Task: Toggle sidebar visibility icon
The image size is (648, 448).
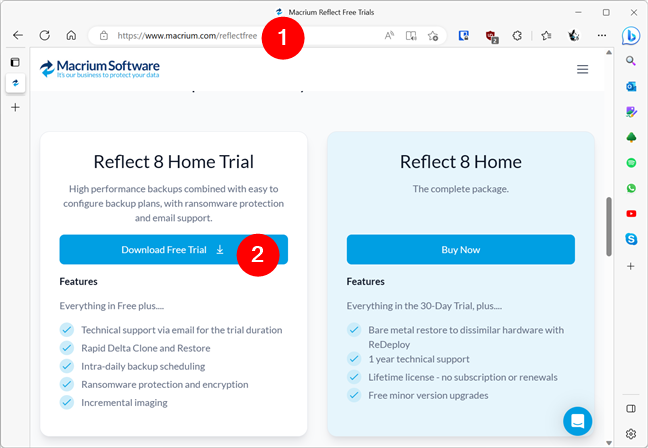Action: click(x=631, y=409)
